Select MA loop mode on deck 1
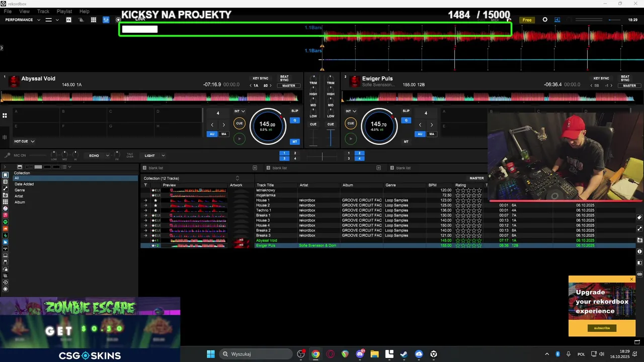 point(223,134)
